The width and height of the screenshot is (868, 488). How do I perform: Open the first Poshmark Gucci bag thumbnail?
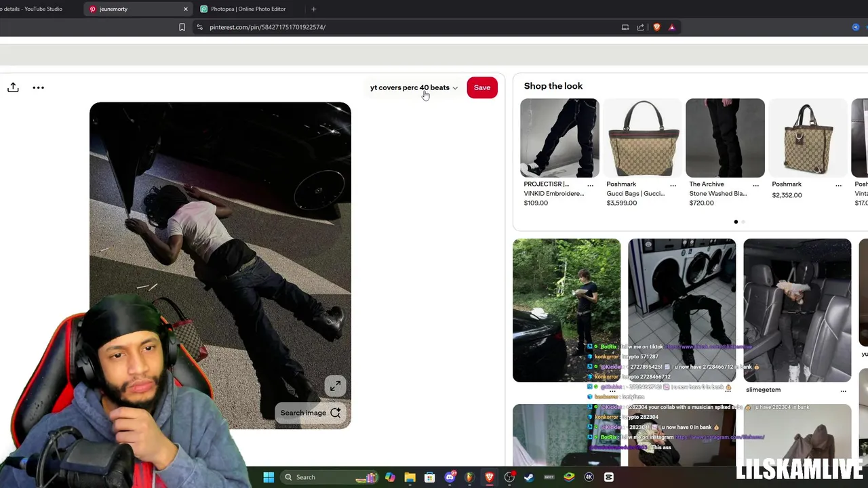(642, 138)
